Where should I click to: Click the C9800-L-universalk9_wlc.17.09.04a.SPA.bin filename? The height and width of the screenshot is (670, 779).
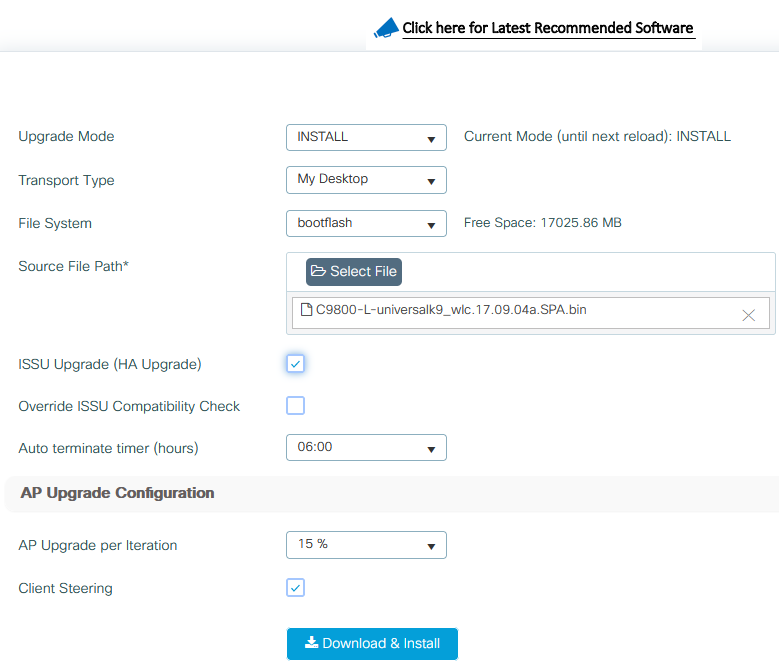[451, 310]
